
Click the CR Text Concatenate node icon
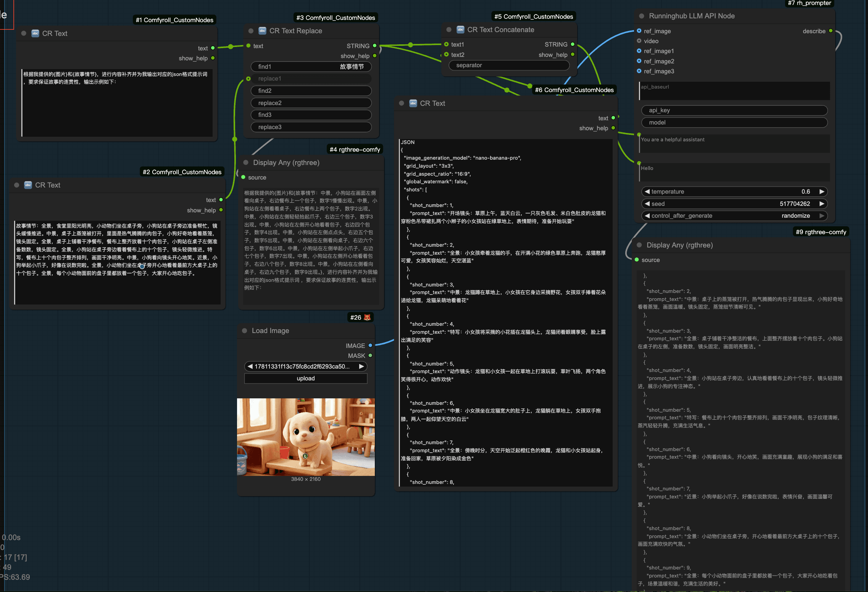[460, 29]
